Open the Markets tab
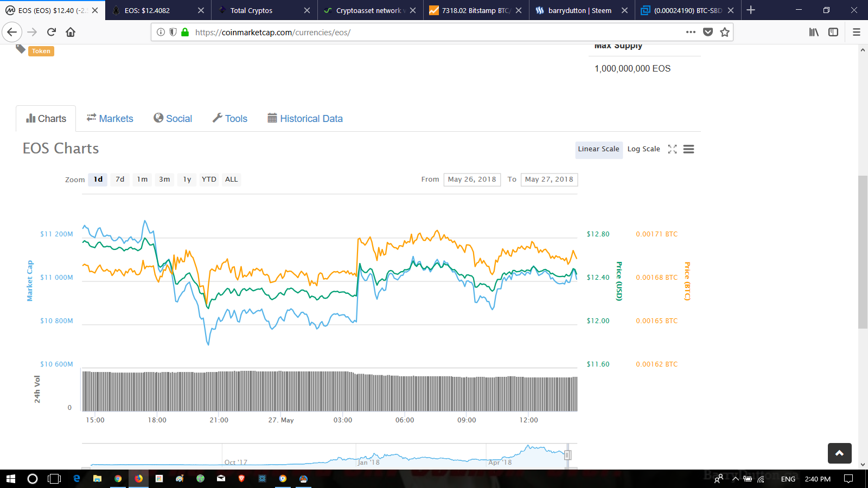868x488 pixels. pyautogui.click(x=110, y=118)
